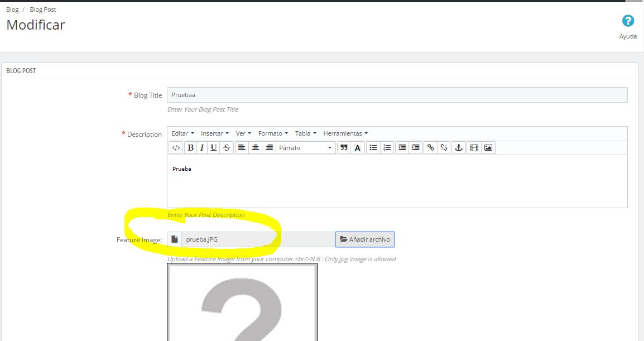The image size is (644, 341).
Task: Toggle strikethrough formatting
Action: pyautogui.click(x=227, y=148)
